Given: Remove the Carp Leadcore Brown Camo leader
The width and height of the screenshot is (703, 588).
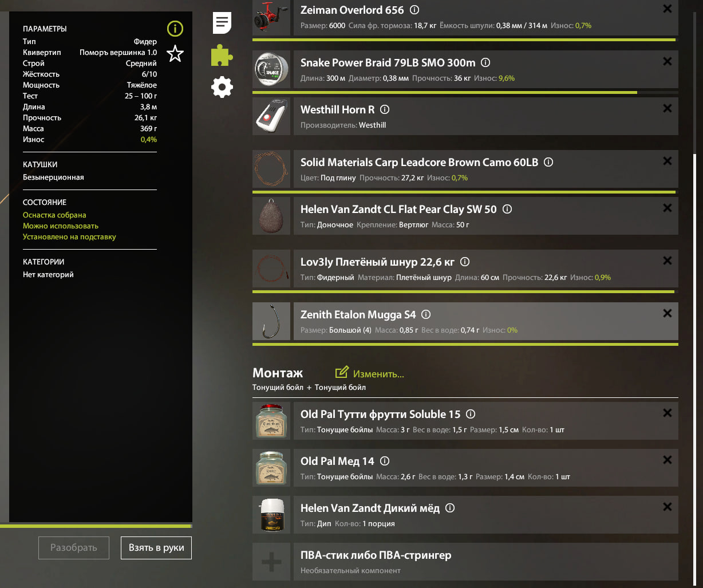Looking at the screenshot, I should (667, 161).
